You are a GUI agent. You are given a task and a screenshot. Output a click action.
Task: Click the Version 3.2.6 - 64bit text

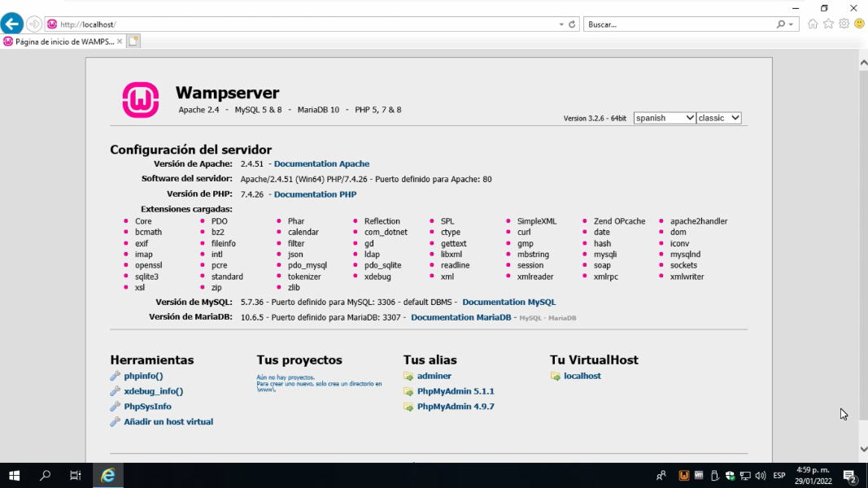pyautogui.click(x=595, y=119)
